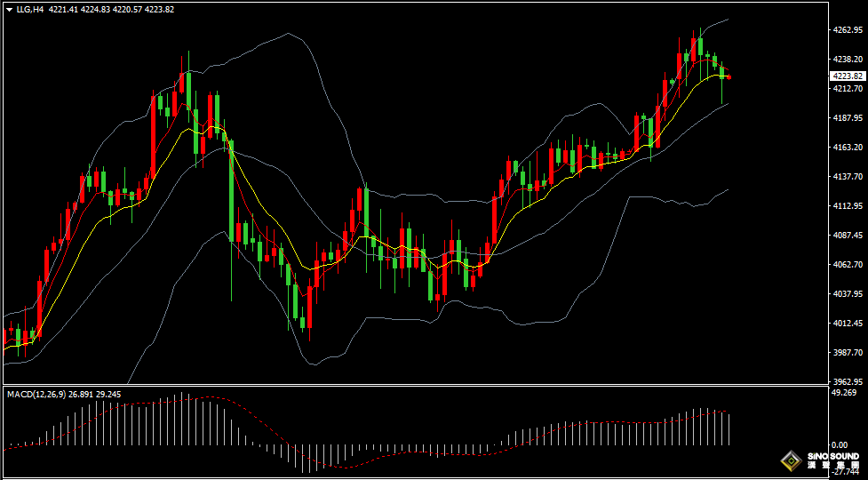The height and width of the screenshot is (480, 868).
Task: Click the dropdown triangle beside LLG,H4
Action: click(9, 10)
